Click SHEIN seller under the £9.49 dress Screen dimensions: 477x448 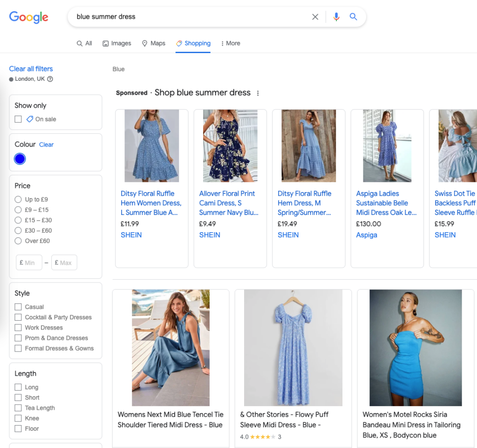pyautogui.click(x=210, y=235)
